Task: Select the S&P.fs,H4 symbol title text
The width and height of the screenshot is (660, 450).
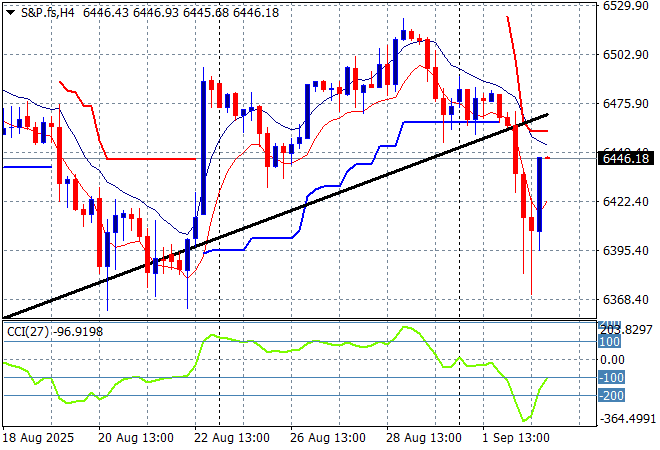Action: (48, 13)
